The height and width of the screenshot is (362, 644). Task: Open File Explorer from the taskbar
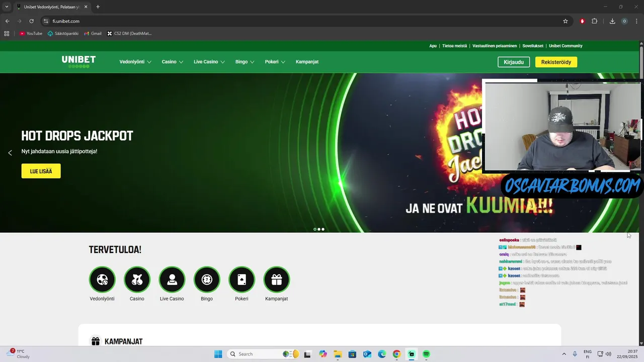[x=337, y=354]
